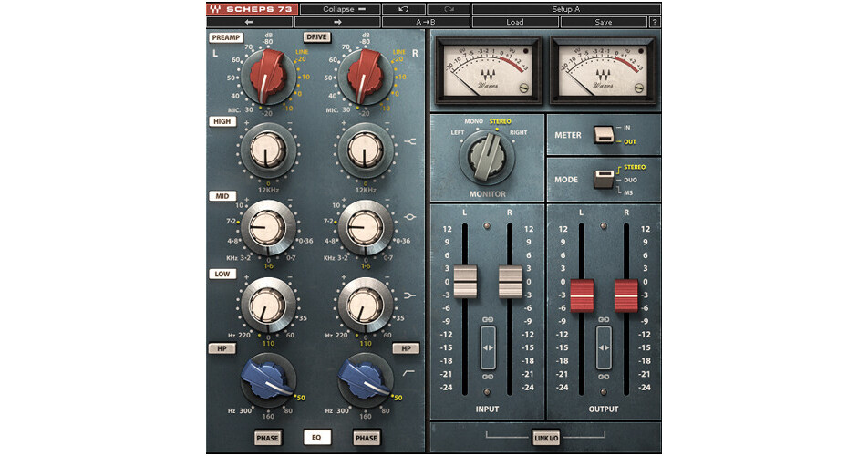This screenshot has width=868, height=456.
Task: Toggle the left channel HP filter
Action: coord(222,348)
